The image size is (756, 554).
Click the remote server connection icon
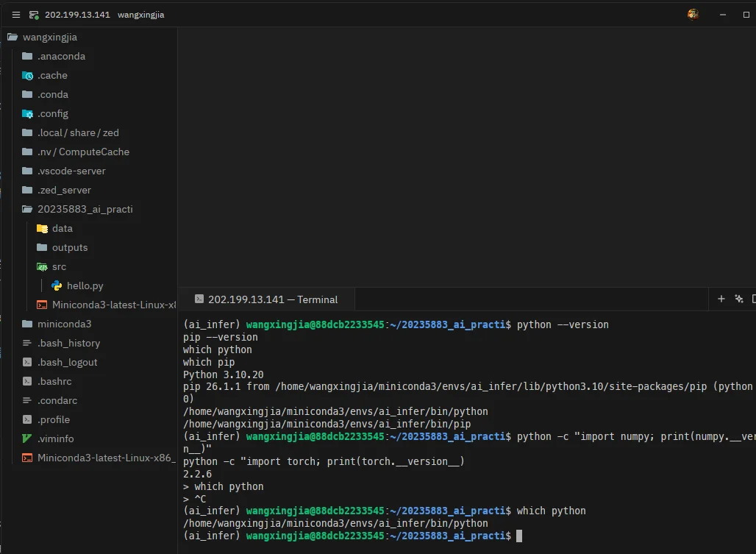pos(34,15)
